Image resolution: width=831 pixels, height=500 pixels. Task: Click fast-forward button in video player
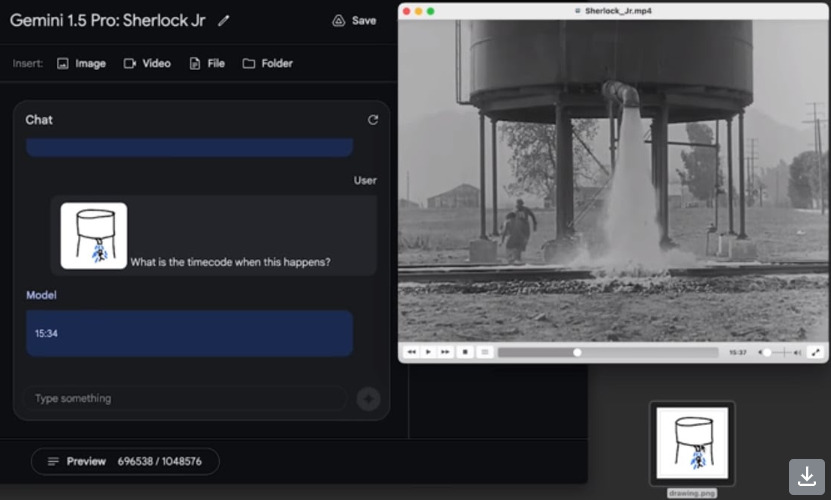tap(445, 352)
